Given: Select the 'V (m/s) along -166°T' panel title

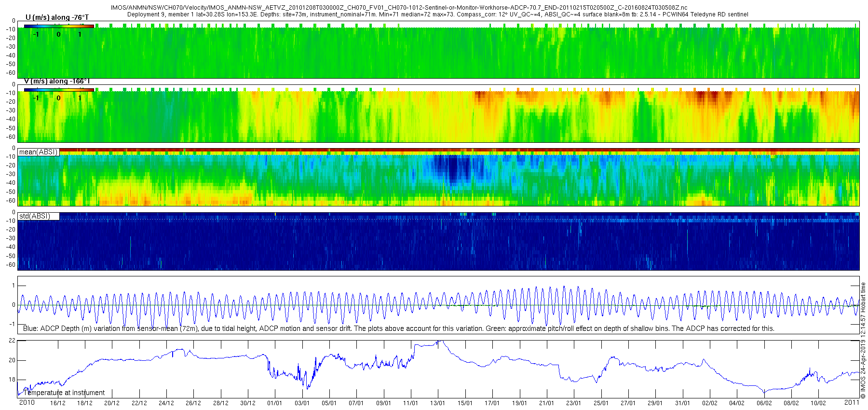Looking at the screenshot, I should click(x=57, y=81).
